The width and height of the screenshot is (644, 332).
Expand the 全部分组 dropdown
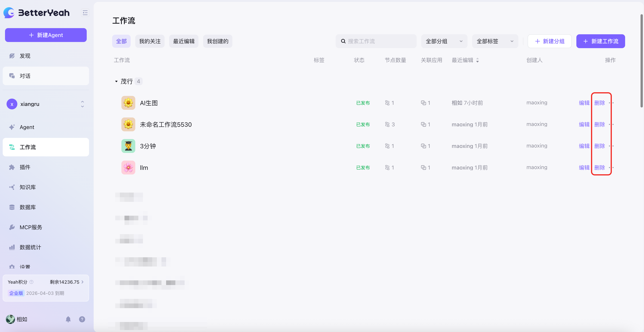click(444, 41)
